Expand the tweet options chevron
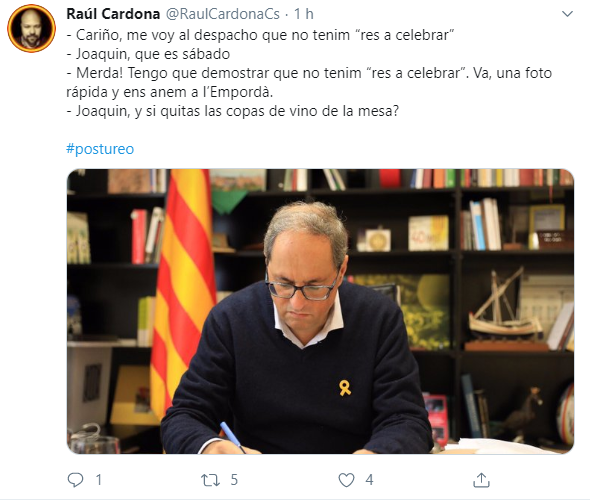 point(567,14)
